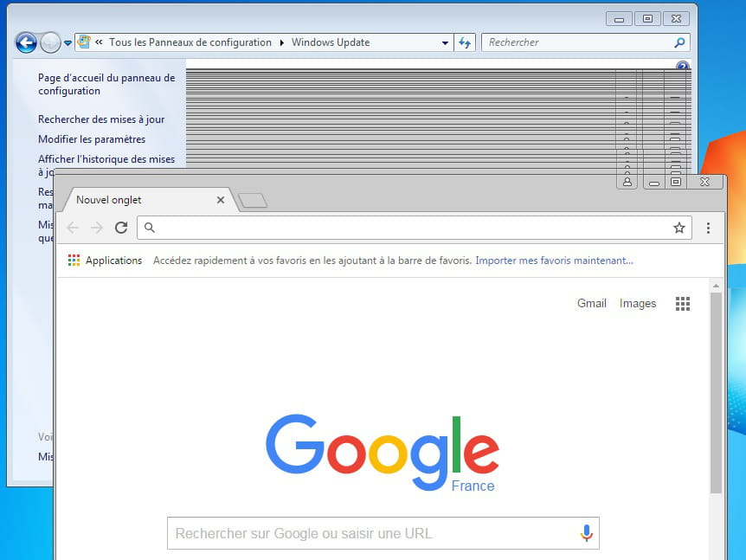Click search icon in Chrome address bar

[x=150, y=228]
